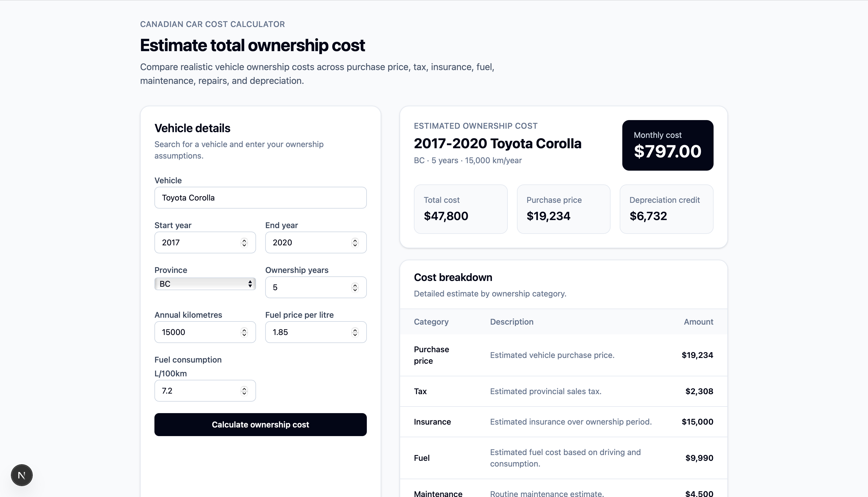Image resolution: width=868 pixels, height=497 pixels.
Task: Click the $2,308 tax amount
Action: (699, 391)
